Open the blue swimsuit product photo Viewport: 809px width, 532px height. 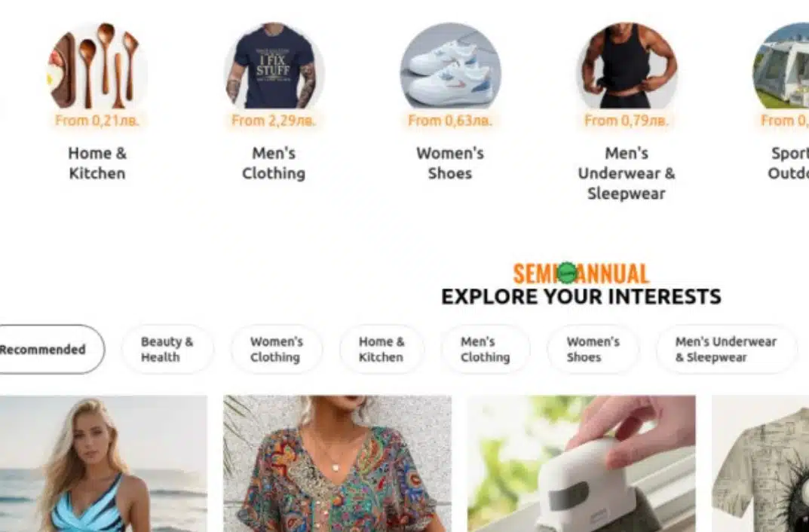103,463
